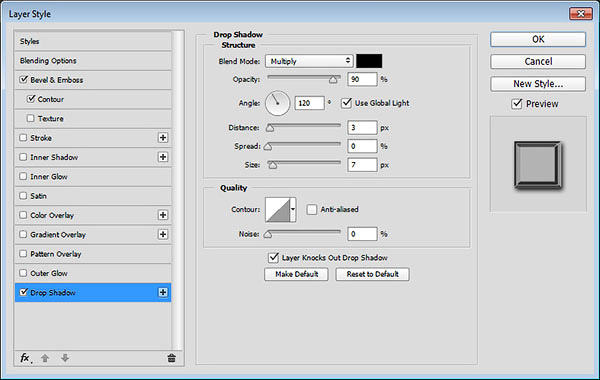Click the style preview thumbnail

click(x=538, y=165)
